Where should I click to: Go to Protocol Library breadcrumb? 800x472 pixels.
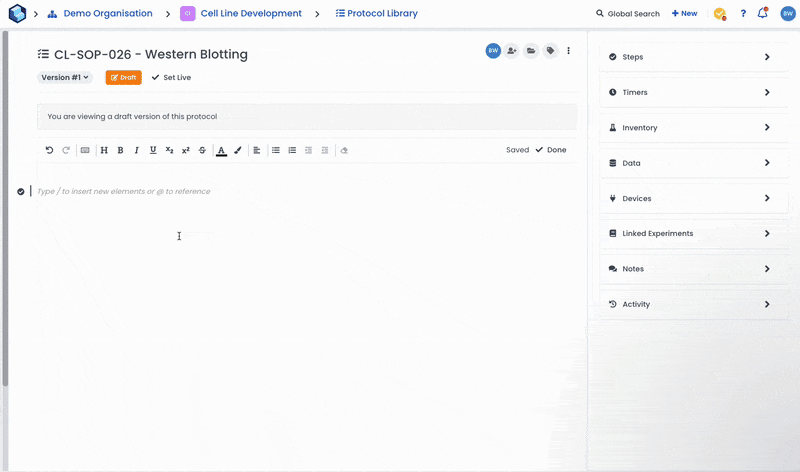(x=377, y=13)
